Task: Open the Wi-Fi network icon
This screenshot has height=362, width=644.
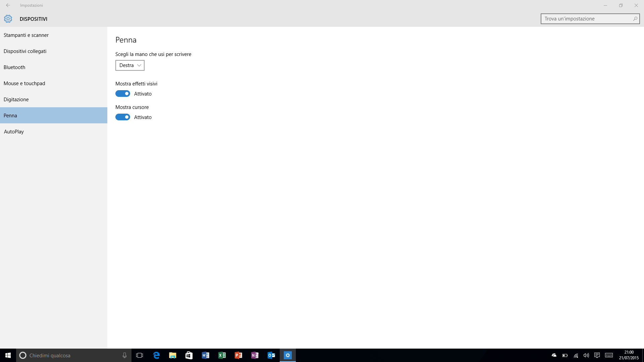Action: pyautogui.click(x=576, y=355)
